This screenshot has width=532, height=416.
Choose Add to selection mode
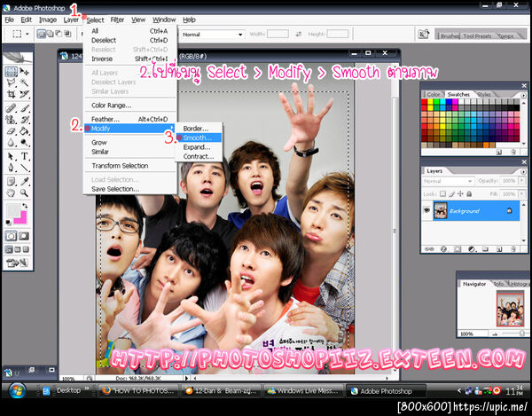tap(50, 34)
